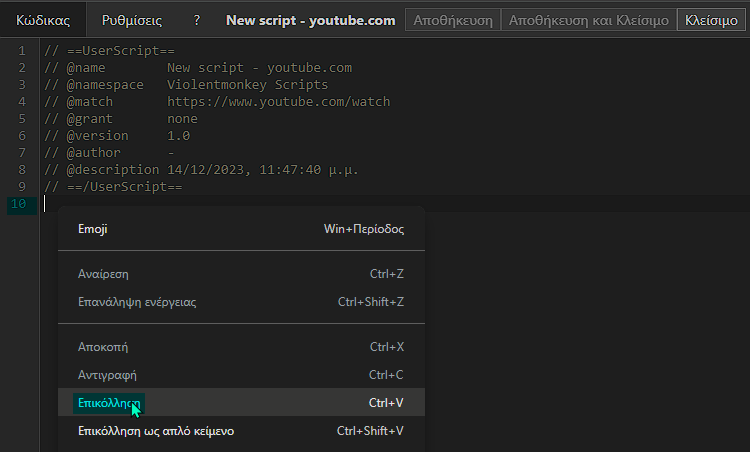Open the Κώδικας tab

(x=43, y=20)
